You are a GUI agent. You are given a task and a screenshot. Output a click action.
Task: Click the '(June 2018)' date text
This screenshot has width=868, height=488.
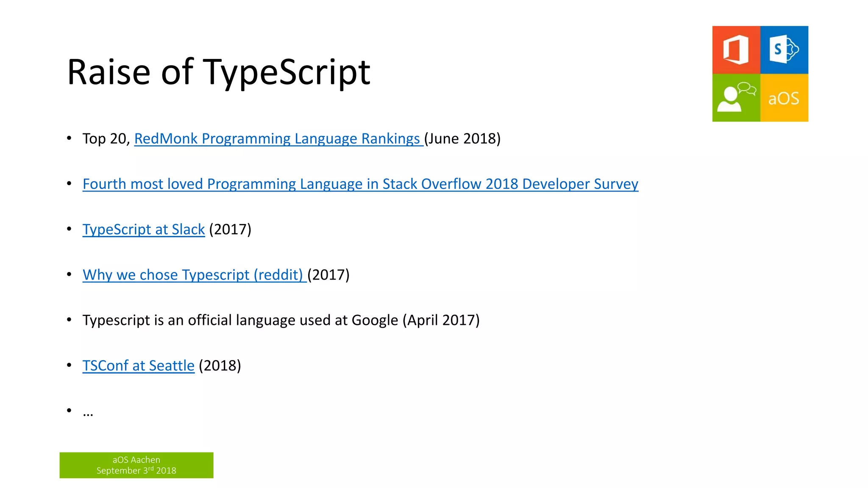pyautogui.click(x=462, y=139)
